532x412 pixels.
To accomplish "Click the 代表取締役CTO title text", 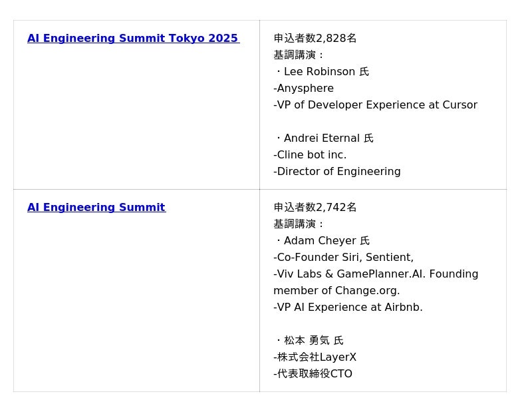I will [x=313, y=374].
